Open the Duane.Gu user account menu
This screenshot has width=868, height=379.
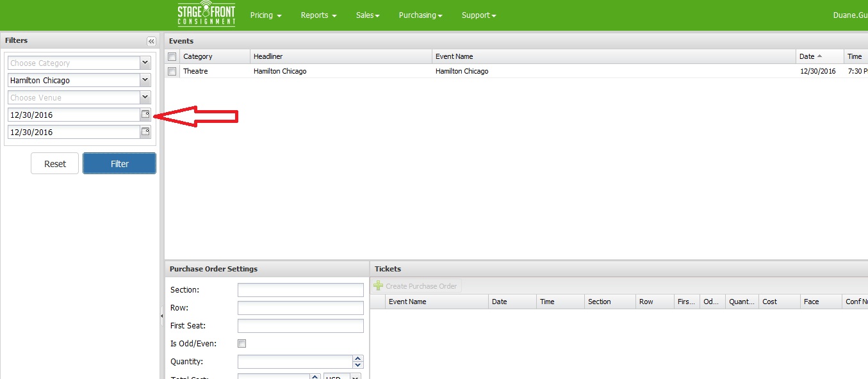tap(850, 15)
